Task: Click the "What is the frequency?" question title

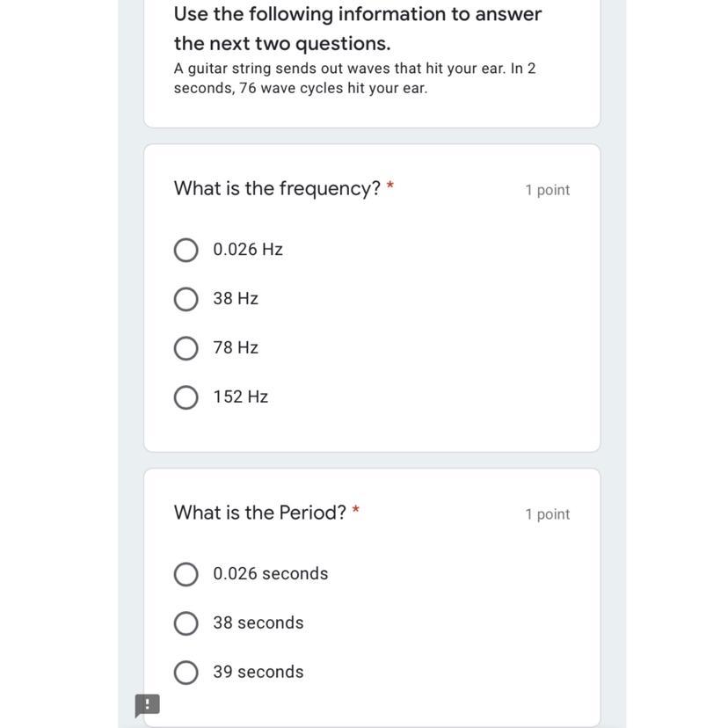Action: (x=277, y=188)
